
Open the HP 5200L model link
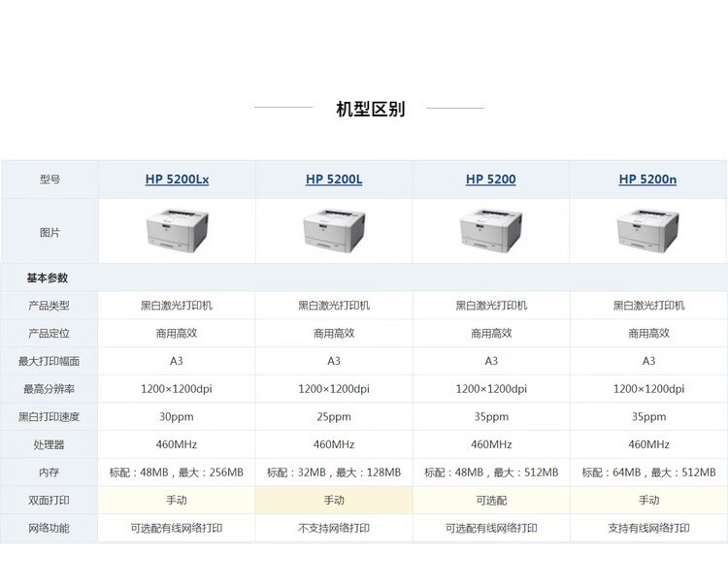point(334,179)
